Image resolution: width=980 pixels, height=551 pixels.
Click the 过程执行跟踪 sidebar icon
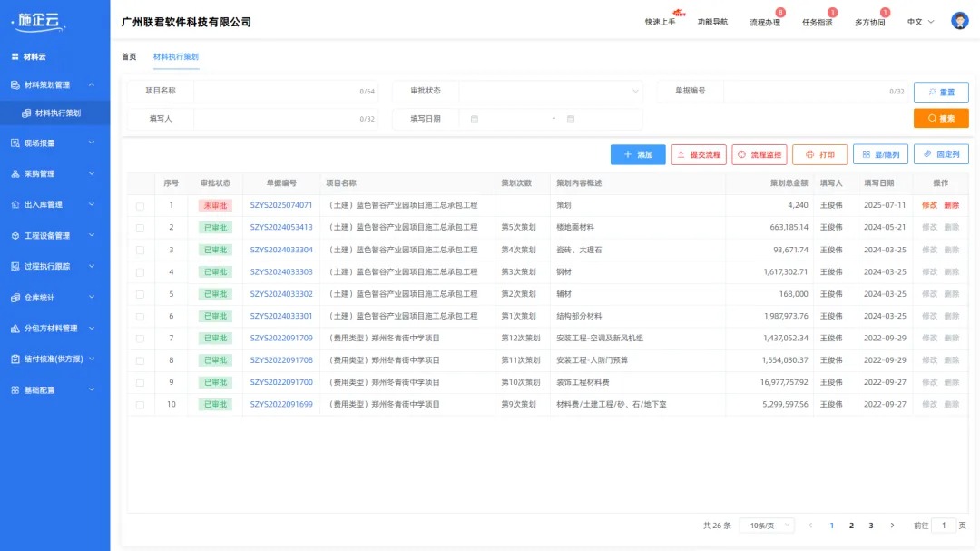[15, 266]
